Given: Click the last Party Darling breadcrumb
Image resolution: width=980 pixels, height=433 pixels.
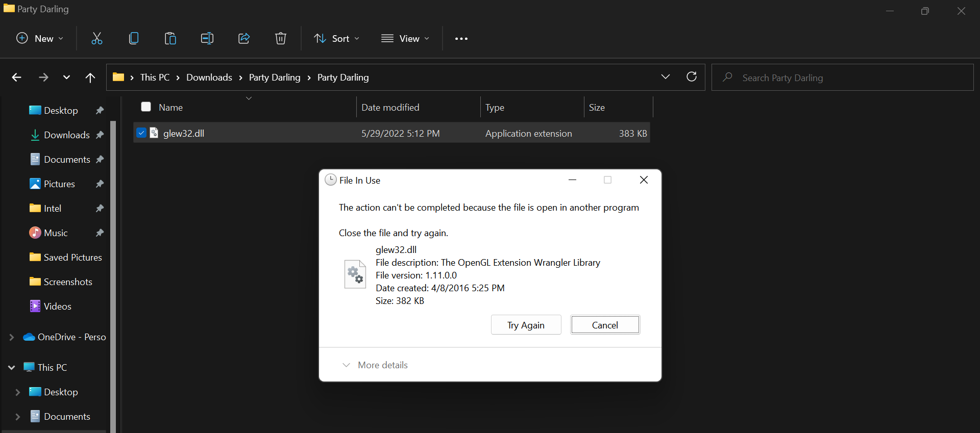Looking at the screenshot, I should [343, 78].
